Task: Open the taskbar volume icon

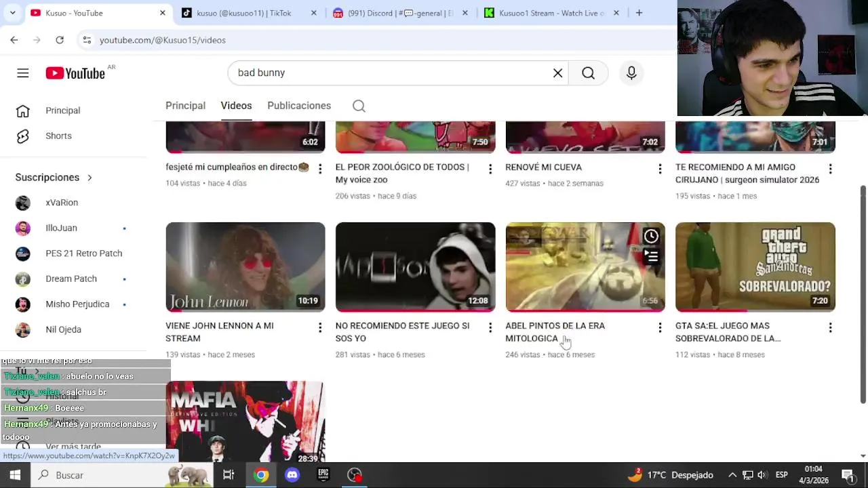Action: [762, 475]
